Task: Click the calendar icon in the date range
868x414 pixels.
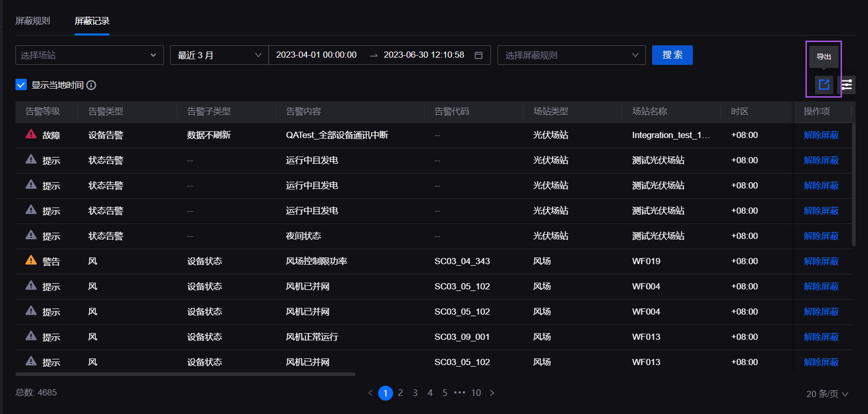Action: [479, 55]
